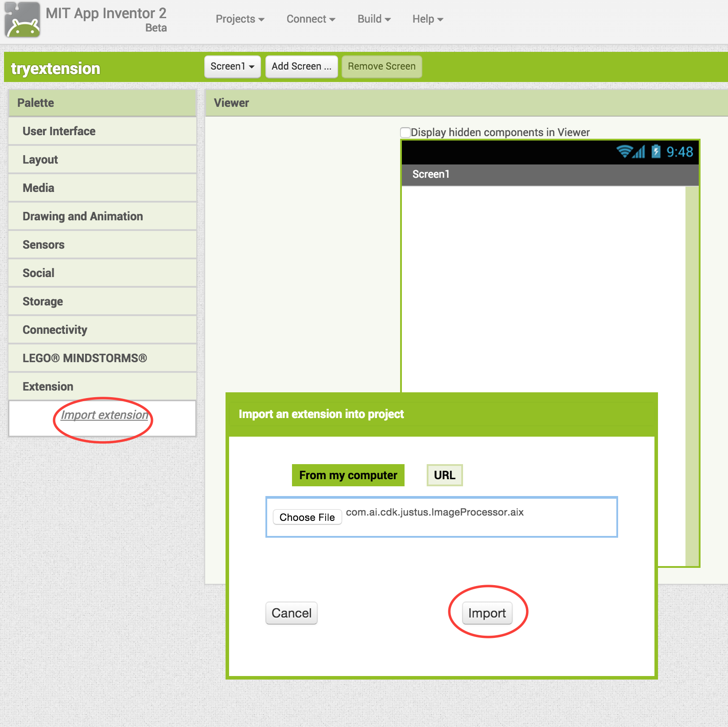Viewport: 728px width, 727px height.
Task: Click the dialog title Import an extension into project
Action: [x=321, y=414]
